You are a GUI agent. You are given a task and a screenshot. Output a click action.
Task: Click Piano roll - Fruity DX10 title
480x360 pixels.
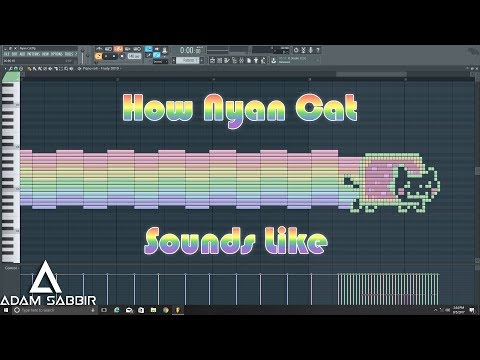[101, 69]
